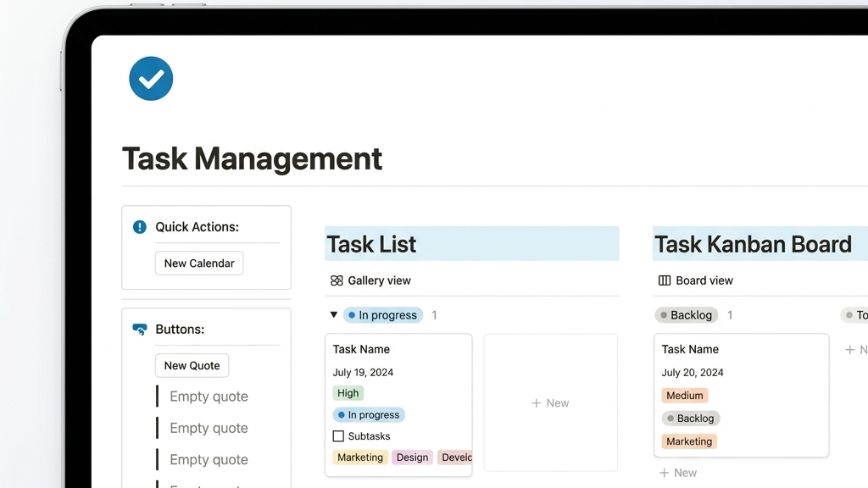Screen dimensions: 868x488
Task: Click the Task Kanban Board heading
Action: tap(753, 244)
